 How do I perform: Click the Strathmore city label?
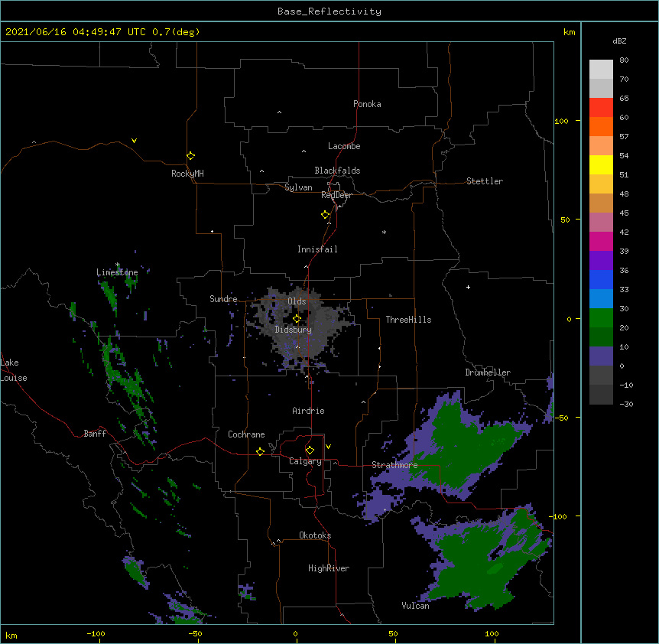(394, 465)
